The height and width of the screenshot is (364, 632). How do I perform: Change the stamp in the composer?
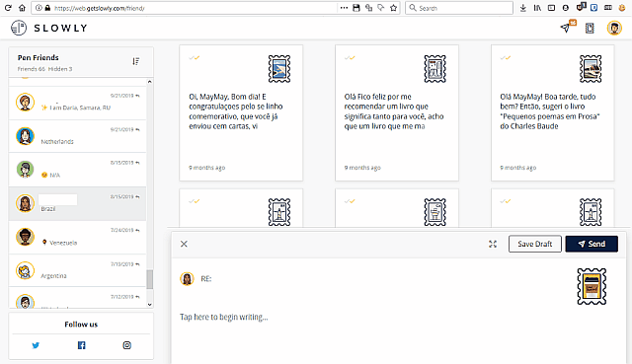(x=592, y=286)
